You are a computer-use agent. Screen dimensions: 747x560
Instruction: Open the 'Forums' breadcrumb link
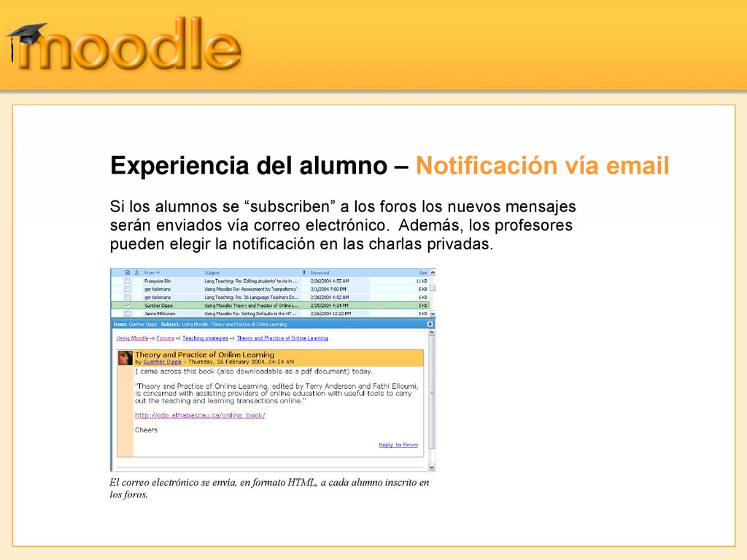[166, 338]
